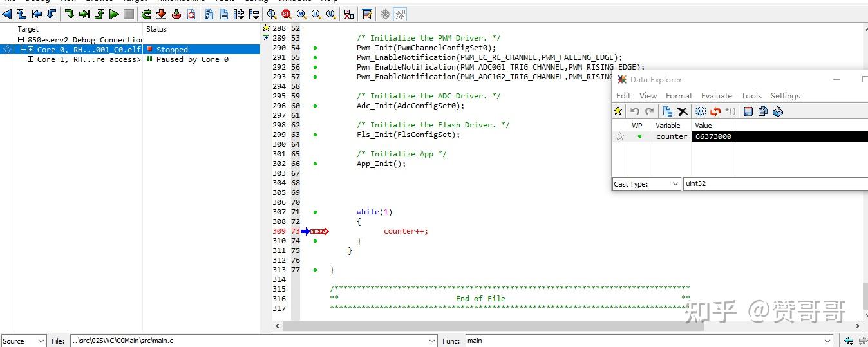The width and height of the screenshot is (868, 347).
Task: Click the document with right-arrow toolbar icon
Action: pyautogui.click(x=224, y=14)
